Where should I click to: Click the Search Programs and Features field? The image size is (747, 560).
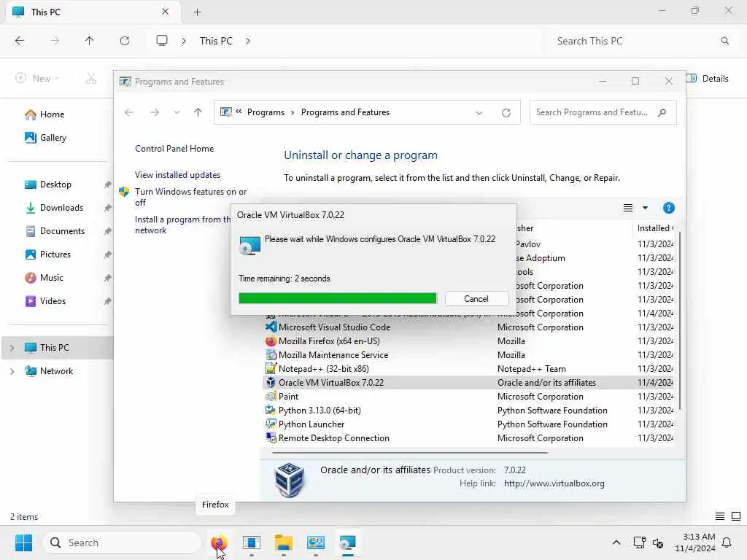[603, 112]
